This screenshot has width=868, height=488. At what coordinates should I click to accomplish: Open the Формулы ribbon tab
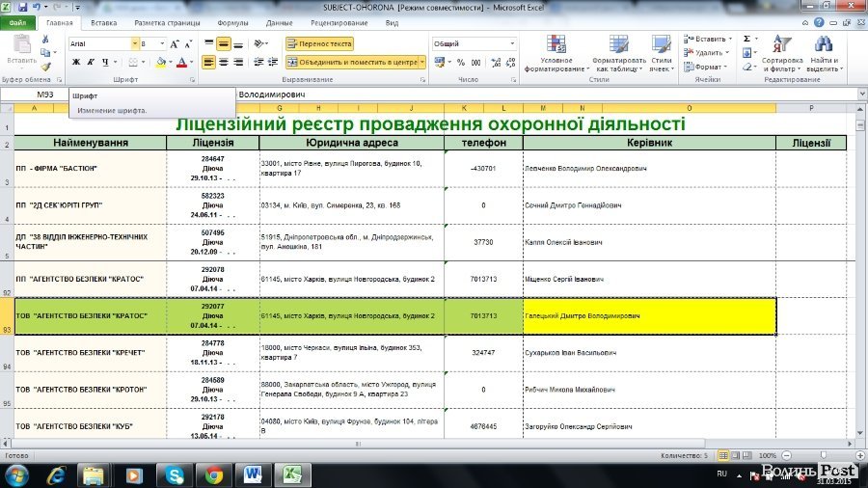tap(232, 22)
